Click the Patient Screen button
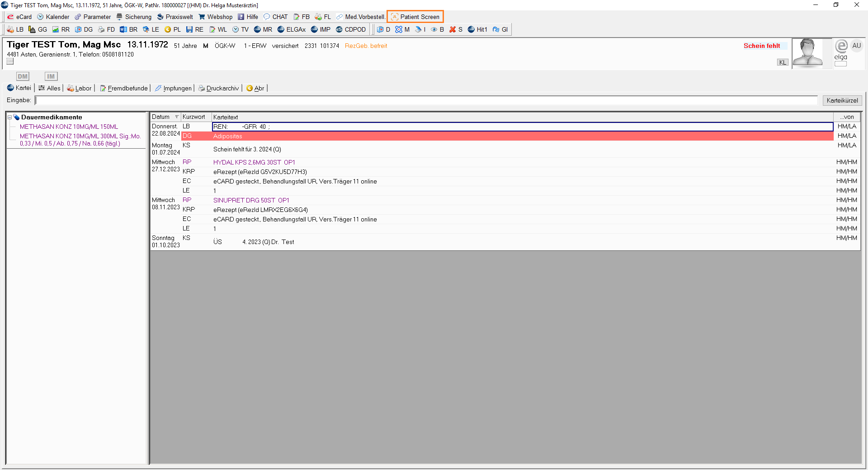Image resolution: width=868 pixels, height=470 pixels. point(415,17)
